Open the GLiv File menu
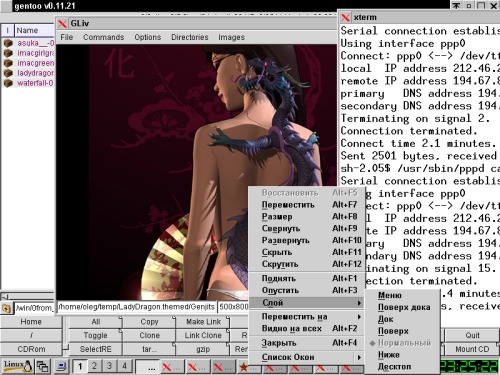This screenshot has height=375, width=500. (67, 37)
